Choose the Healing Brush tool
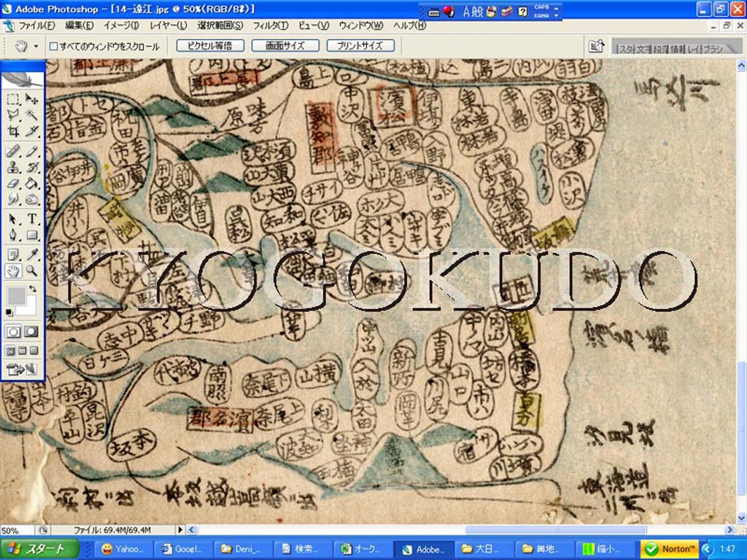 13,152
